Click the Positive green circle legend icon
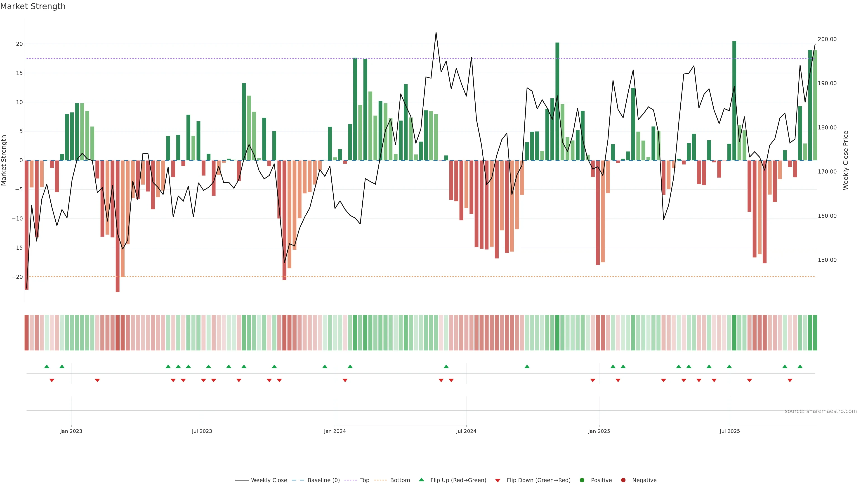This screenshot has height=488, width=868. (x=582, y=480)
